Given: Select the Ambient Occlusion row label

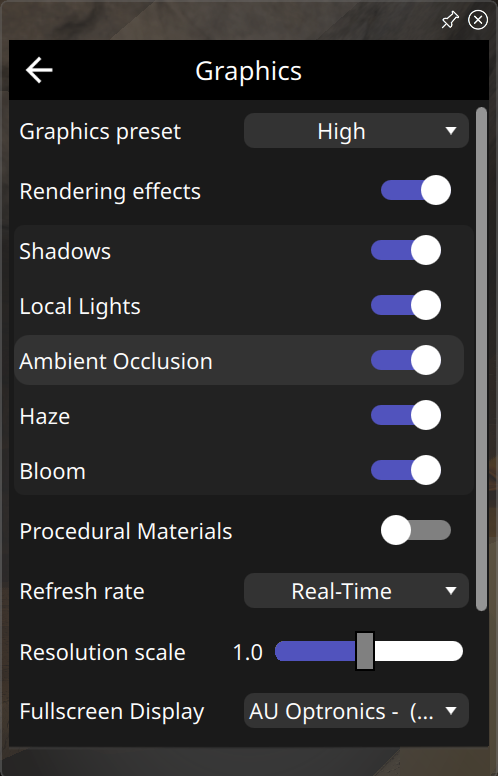Looking at the screenshot, I should [x=116, y=361].
